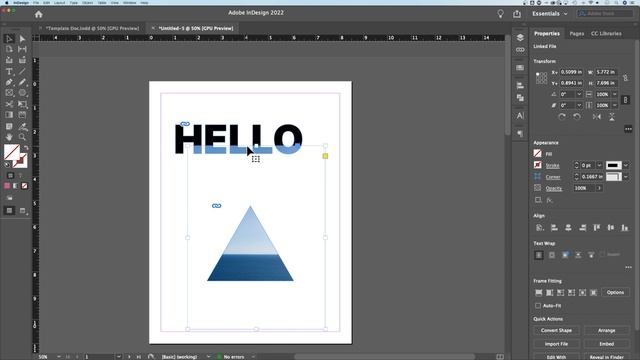Click the W width input field
This screenshot has height=360, width=640.
(606, 72)
